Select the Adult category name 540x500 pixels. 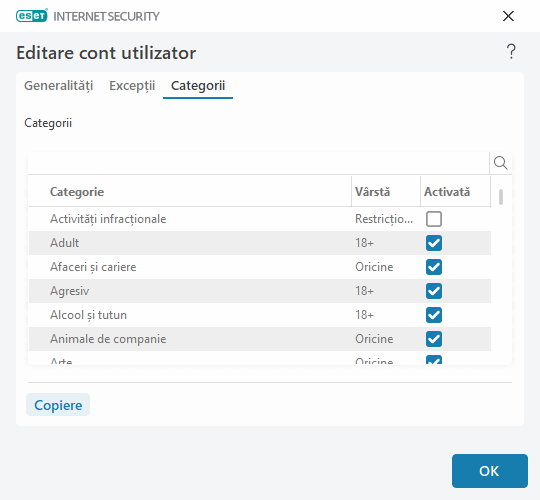click(x=64, y=243)
